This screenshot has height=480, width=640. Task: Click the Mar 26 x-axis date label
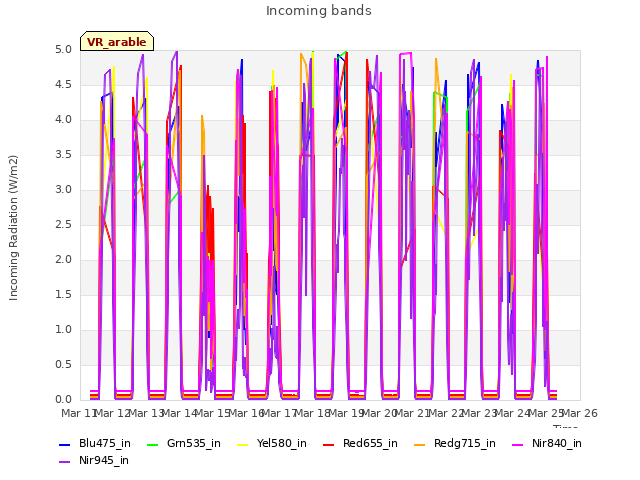pyautogui.click(x=580, y=413)
